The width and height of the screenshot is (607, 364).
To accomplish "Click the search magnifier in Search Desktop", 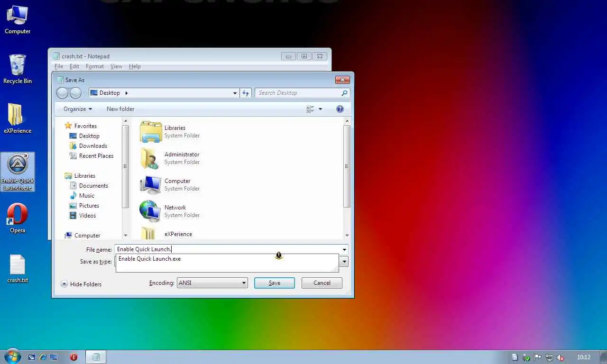I will (345, 93).
